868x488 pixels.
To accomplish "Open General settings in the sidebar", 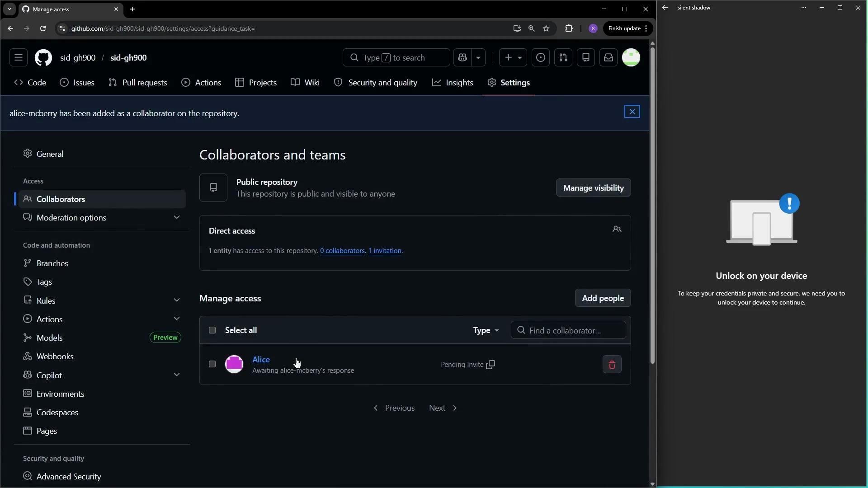I will (x=102, y=154).
